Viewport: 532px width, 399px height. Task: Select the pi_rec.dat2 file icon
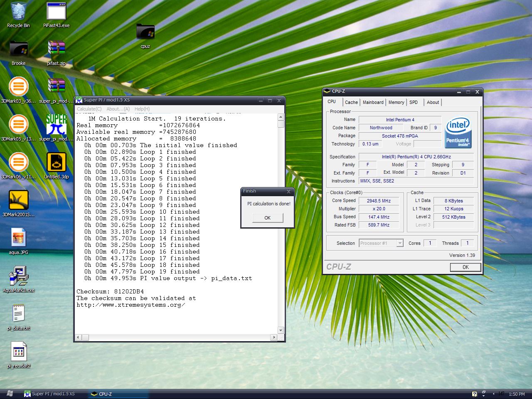pos(18,352)
